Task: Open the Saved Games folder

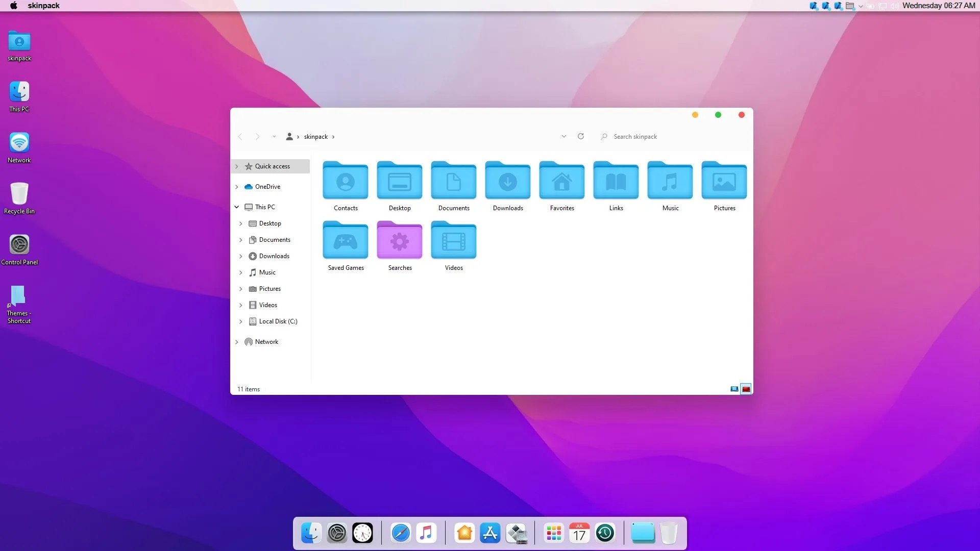Action: [346, 241]
